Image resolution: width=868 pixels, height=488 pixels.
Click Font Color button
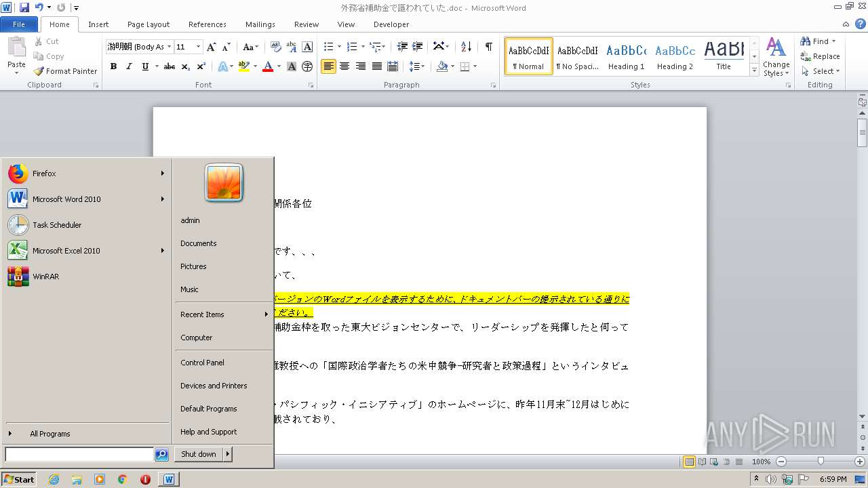coord(268,66)
